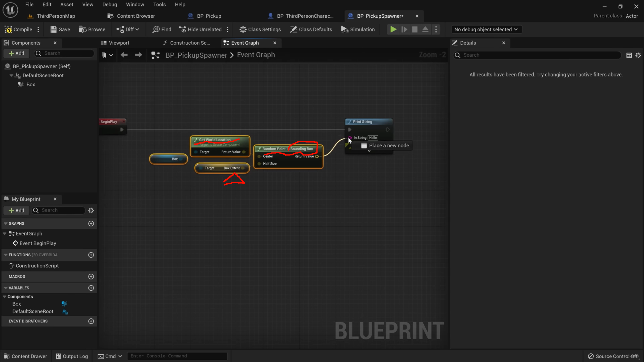Open the debug object selector dropdown
Image resolution: width=644 pixels, height=362 pixels.
pos(486,29)
